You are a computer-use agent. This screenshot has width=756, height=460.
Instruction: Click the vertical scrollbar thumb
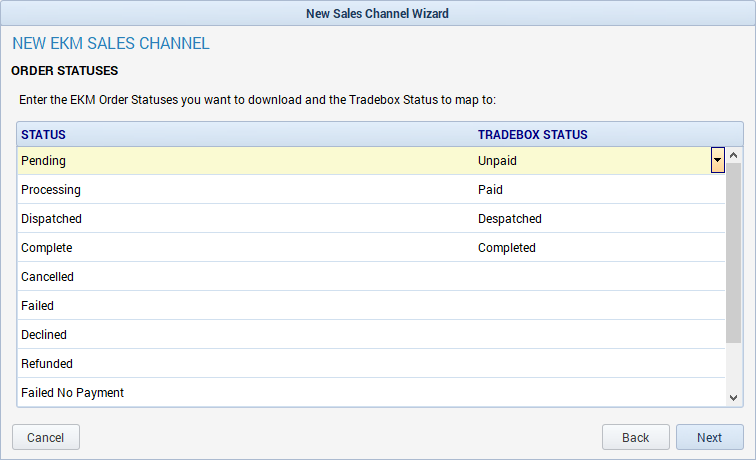(x=733, y=253)
